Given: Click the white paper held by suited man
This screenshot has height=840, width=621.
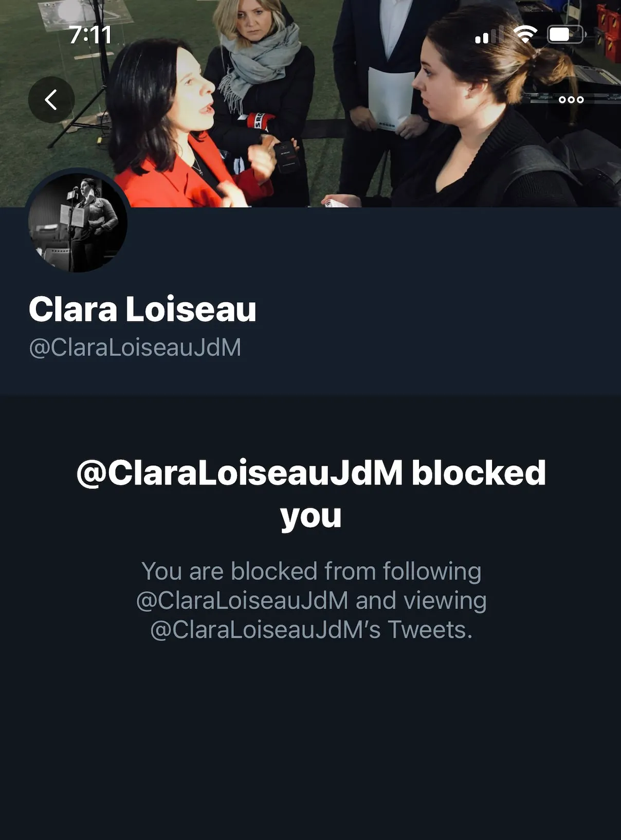Looking at the screenshot, I should 390,99.
